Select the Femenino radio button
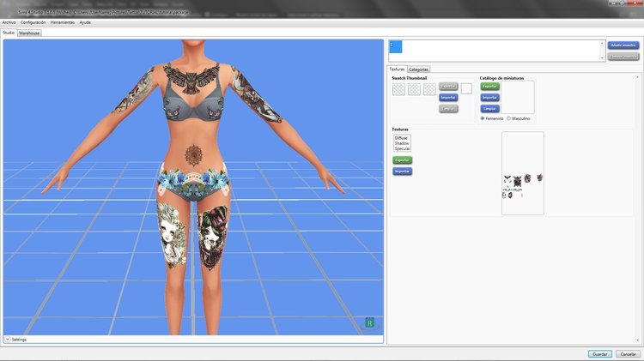 click(x=483, y=118)
